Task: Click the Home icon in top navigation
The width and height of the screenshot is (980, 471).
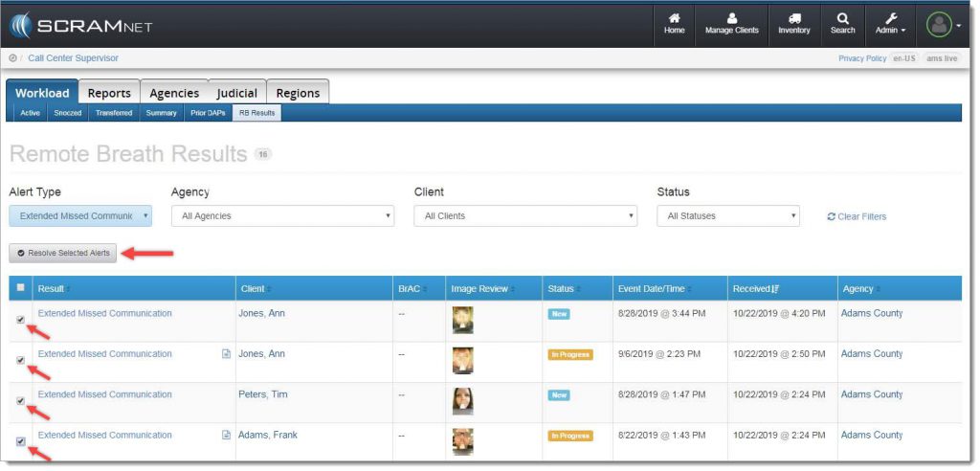Action: point(674,18)
